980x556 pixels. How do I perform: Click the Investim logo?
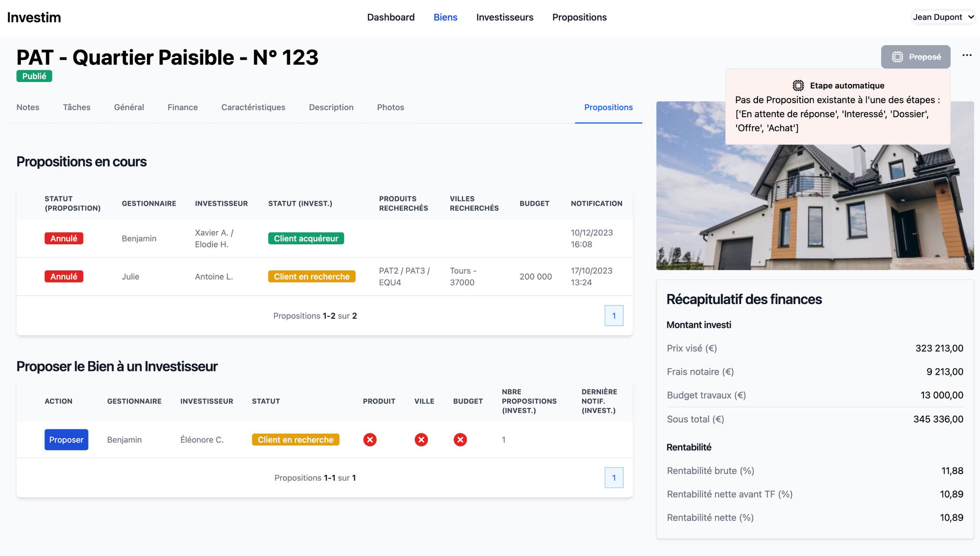[x=34, y=17]
